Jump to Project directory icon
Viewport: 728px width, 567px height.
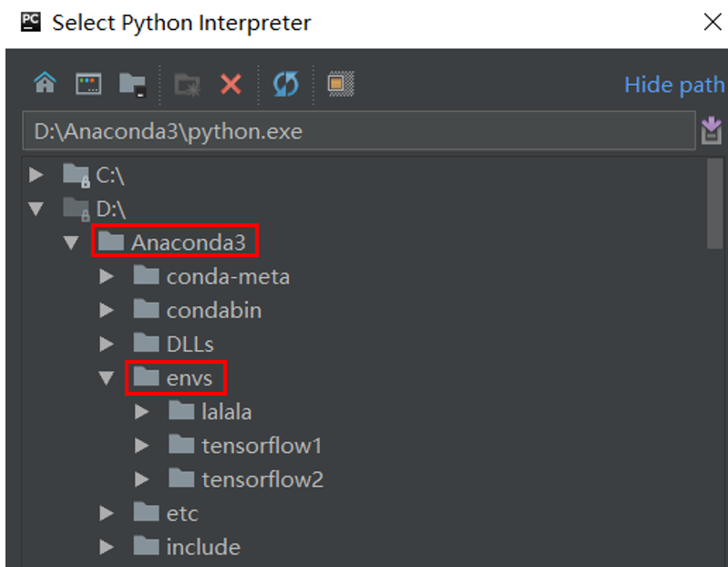(133, 85)
